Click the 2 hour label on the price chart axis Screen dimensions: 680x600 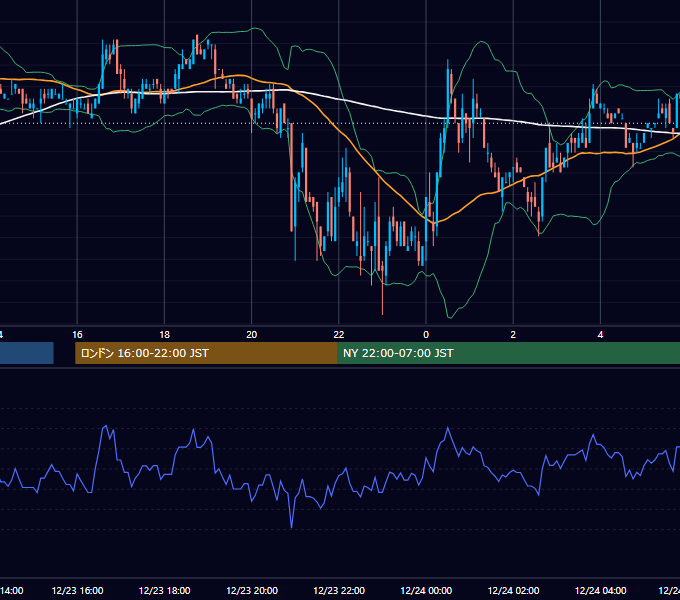point(513,335)
